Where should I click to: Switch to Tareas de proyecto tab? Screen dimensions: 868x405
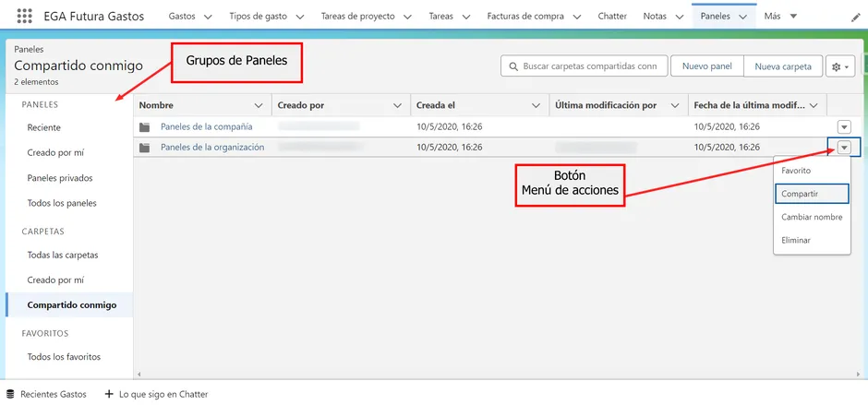(358, 16)
